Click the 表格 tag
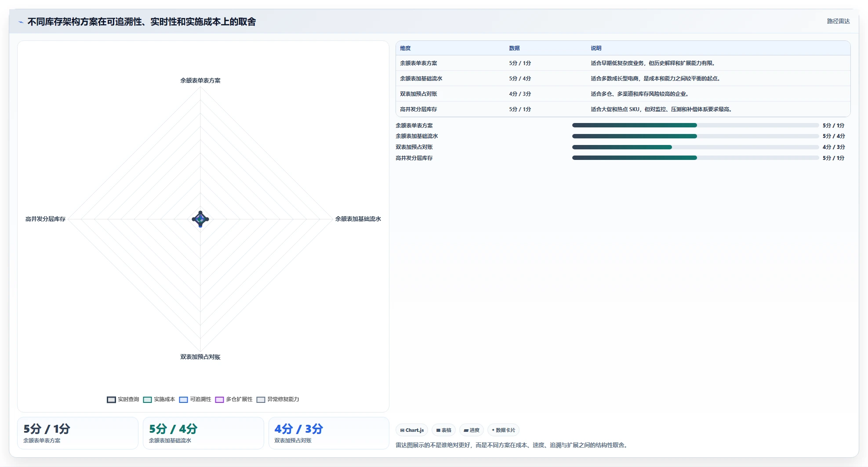The height and width of the screenshot is (467, 868). tap(443, 430)
